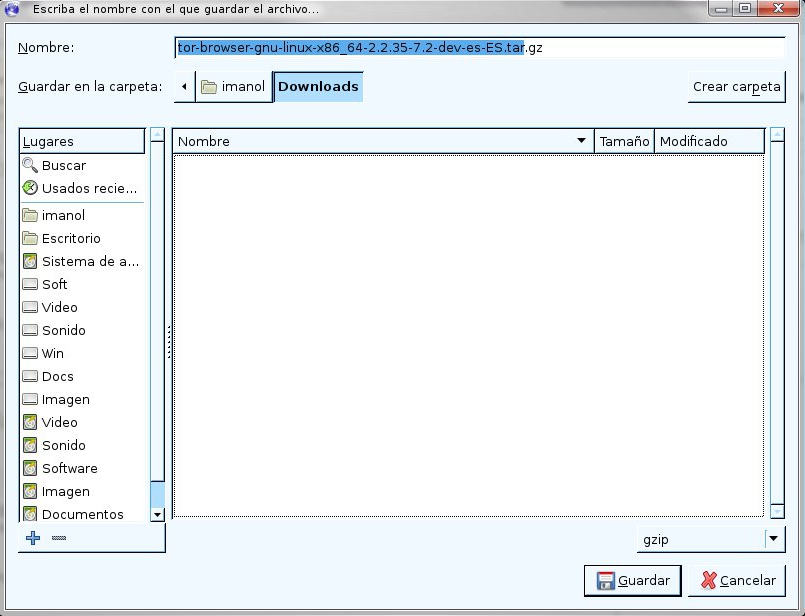Select the second Imagen disk entry
This screenshot has height=616, width=805.
click(82, 491)
